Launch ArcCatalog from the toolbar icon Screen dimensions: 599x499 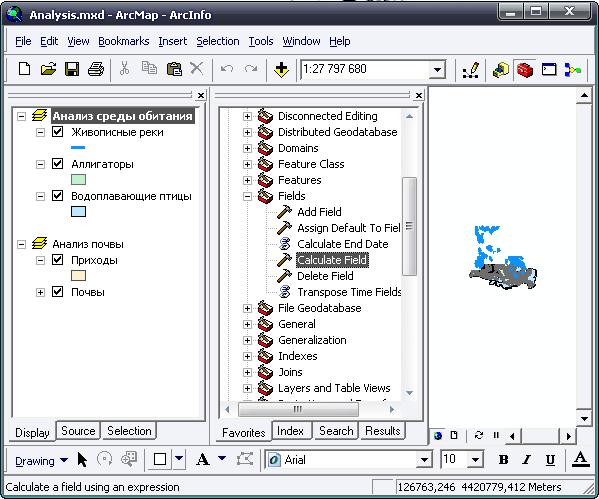(x=501, y=70)
